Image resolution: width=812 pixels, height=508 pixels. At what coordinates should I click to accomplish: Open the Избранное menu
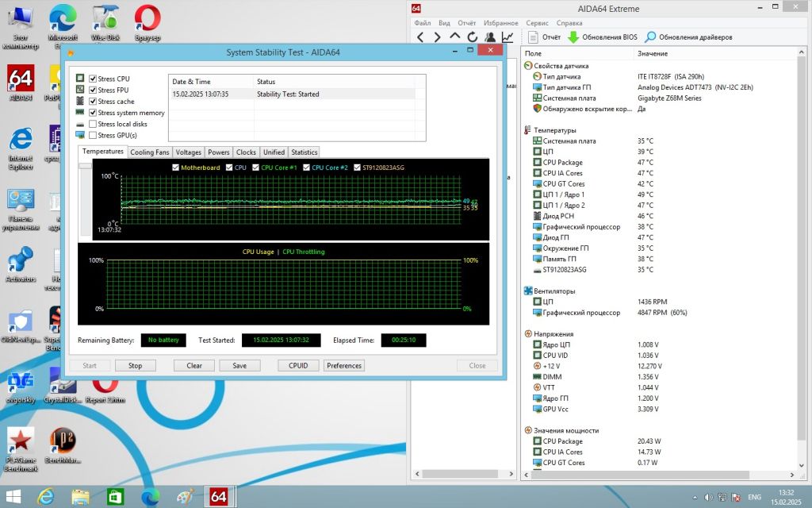coord(501,23)
